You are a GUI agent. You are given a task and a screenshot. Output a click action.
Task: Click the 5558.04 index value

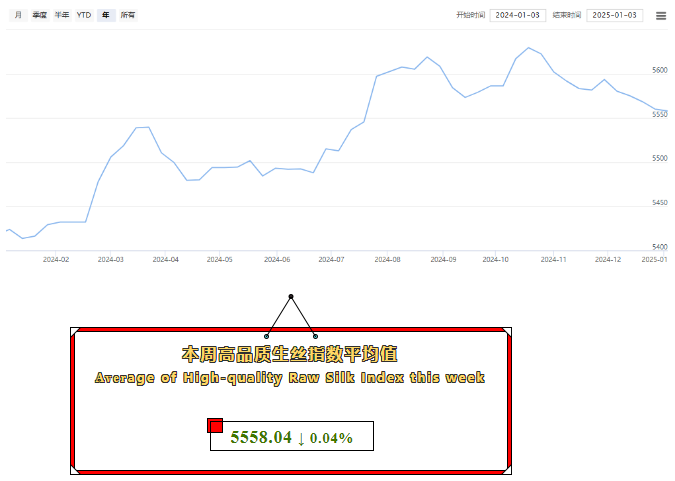click(x=260, y=438)
